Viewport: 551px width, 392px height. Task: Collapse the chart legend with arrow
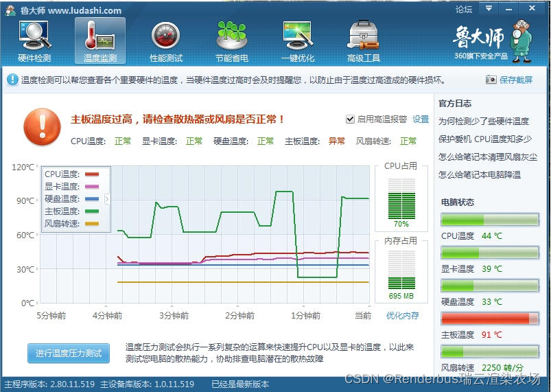click(x=107, y=199)
